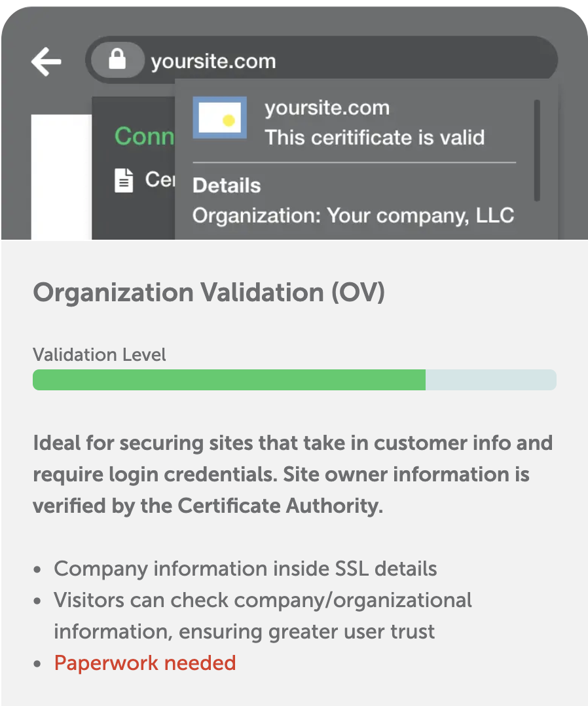588x706 pixels.
Task: Click the document icon beside the "Cer" text
Action: [x=124, y=180]
